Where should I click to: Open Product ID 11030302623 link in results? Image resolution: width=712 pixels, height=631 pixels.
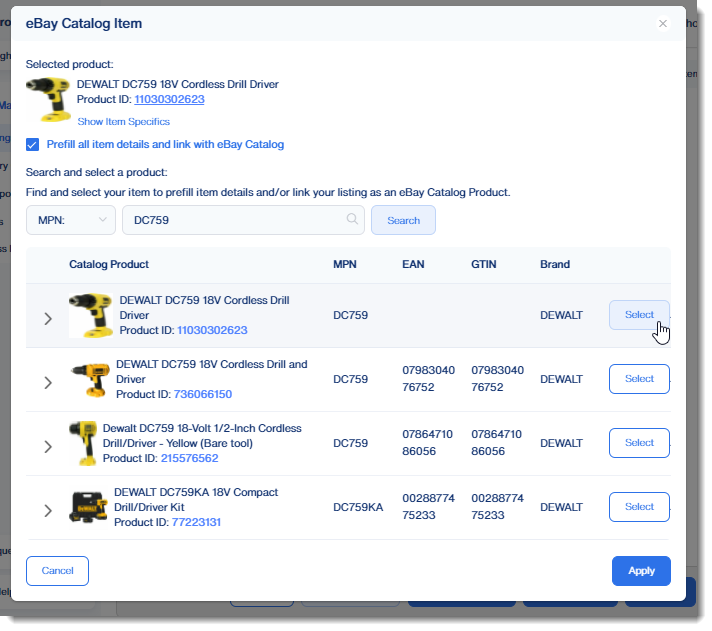[212, 330]
